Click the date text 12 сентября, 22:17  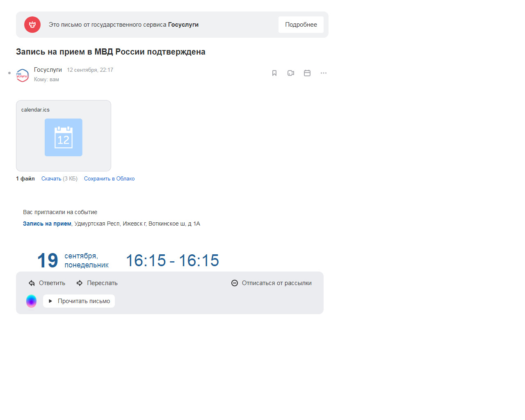[x=90, y=70]
